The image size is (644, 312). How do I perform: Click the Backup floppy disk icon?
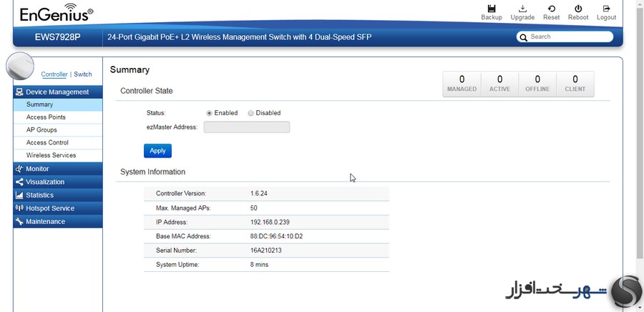491,9
